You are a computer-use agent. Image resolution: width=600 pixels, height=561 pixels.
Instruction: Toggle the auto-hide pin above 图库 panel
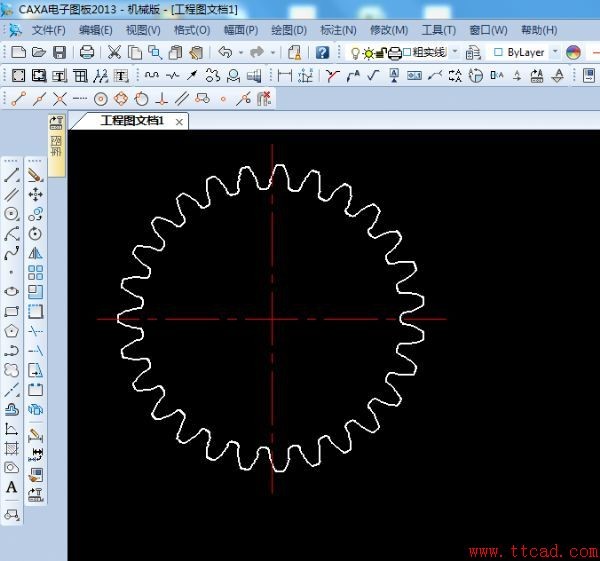tap(57, 122)
